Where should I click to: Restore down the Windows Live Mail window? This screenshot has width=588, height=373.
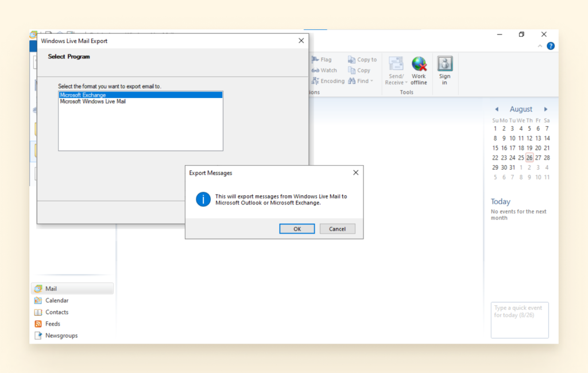point(521,34)
